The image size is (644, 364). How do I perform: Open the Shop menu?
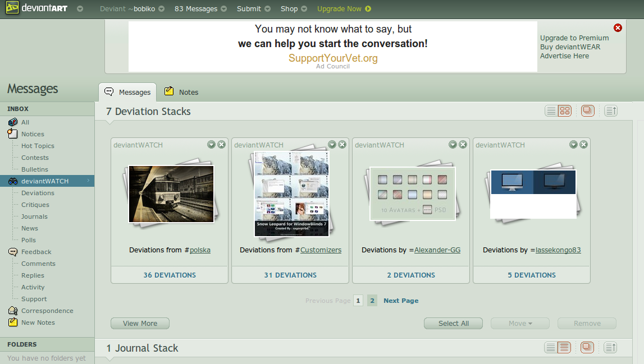tap(289, 8)
